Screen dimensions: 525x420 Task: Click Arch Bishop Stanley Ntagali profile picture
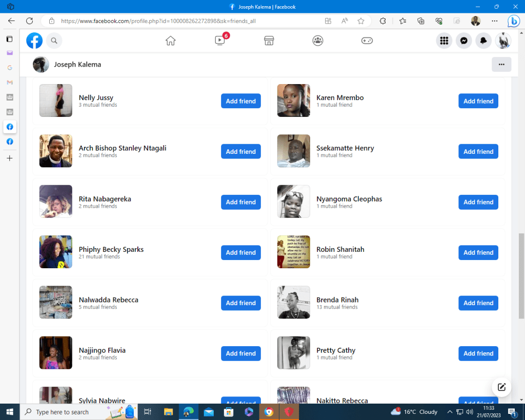tap(56, 151)
